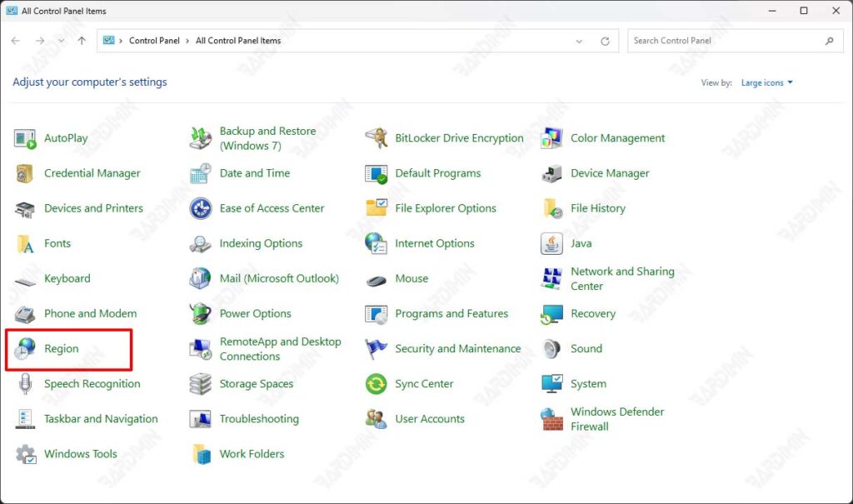
Task: Open the Sync Center link text
Action: pyautogui.click(x=424, y=384)
